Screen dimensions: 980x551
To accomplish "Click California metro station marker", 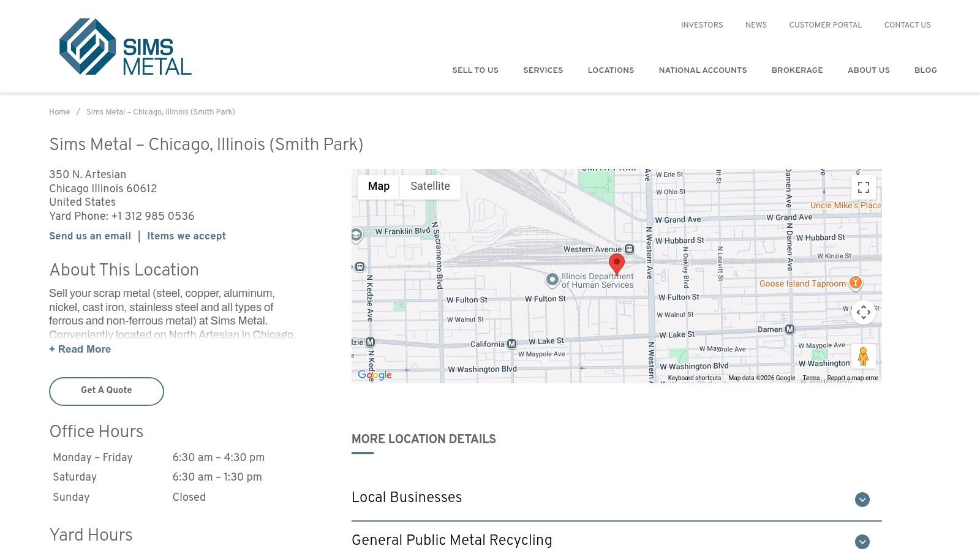I will (511, 344).
